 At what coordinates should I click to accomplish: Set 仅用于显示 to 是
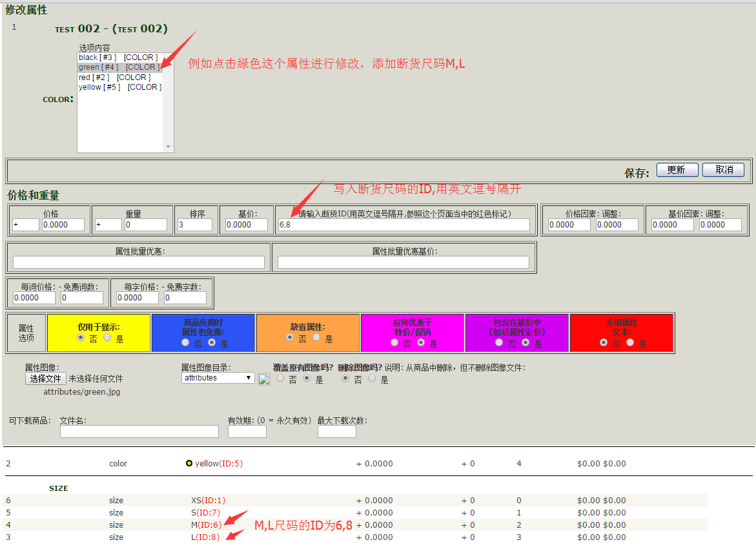pyautogui.click(x=107, y=337)
